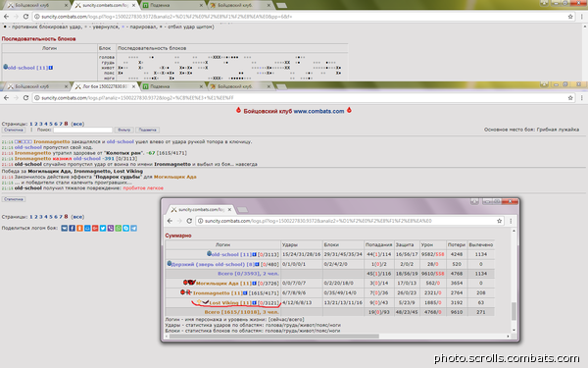
Task: Open new tab in the popup window
Action: [x=242, y=209]
